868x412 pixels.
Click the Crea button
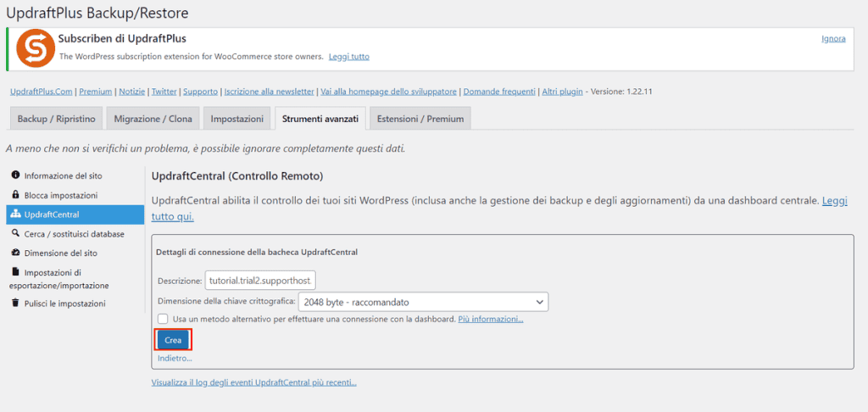173,340
